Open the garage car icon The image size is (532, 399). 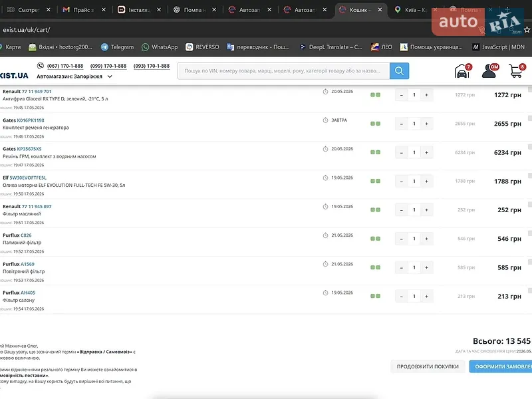(462, 71)
